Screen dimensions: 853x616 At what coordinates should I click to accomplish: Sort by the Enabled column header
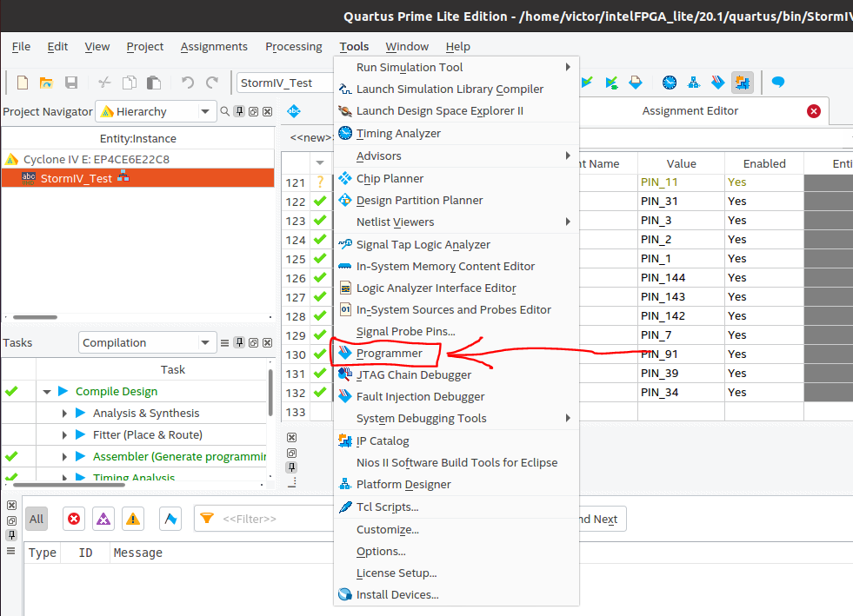763,163
